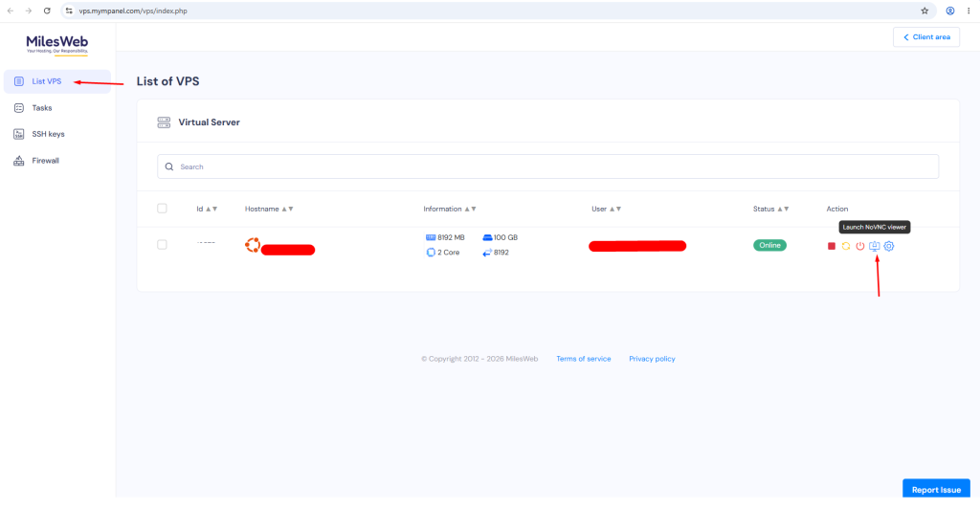Click the RAM icon next to 8192 MB
This screenshot has width=980, height=510.
[431, 237]
